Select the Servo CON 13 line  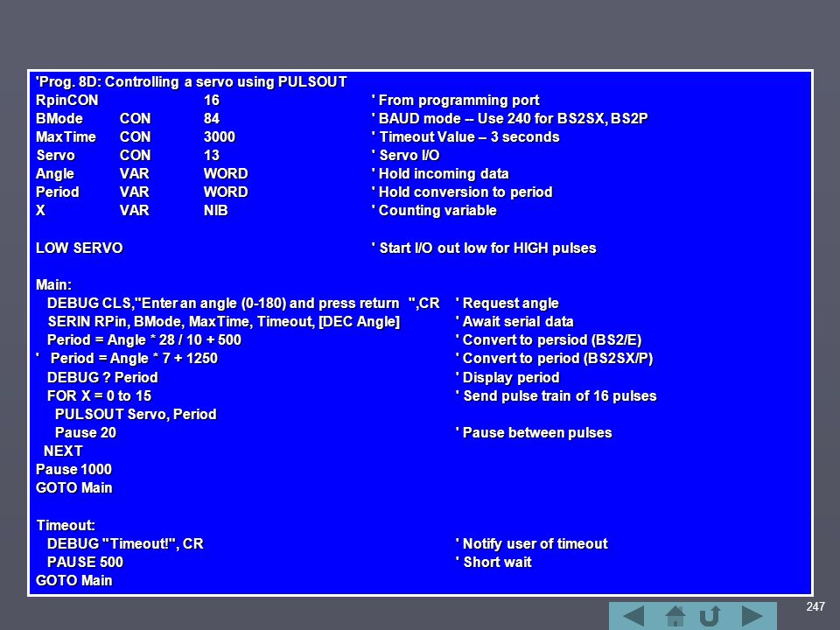click(x=128, y=156)
